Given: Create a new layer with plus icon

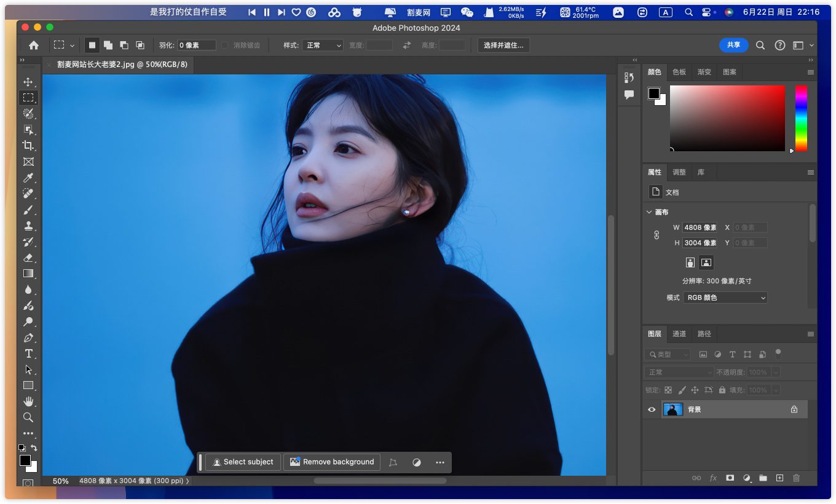Looking at the screenshot, I should point(779,478).
